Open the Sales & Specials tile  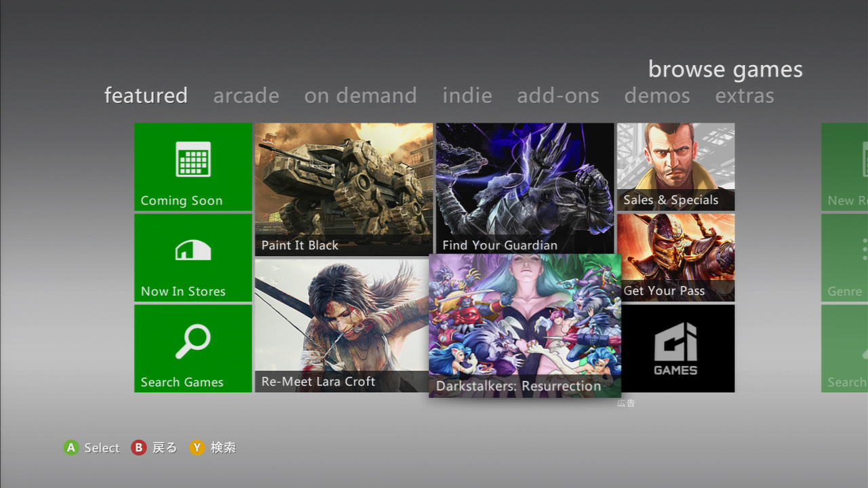[676, 167]
